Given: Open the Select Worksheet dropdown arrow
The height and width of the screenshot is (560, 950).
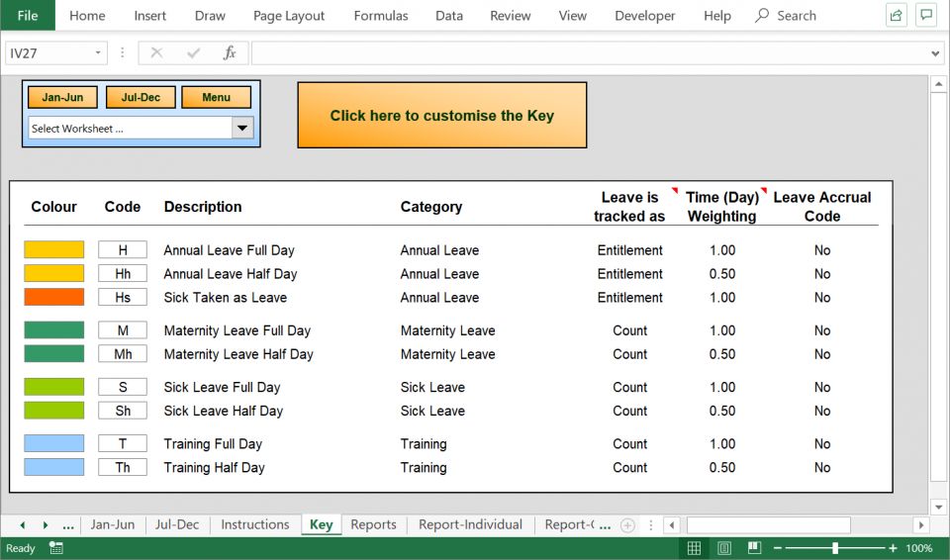Looking at the screenshot, I should (x=242, y=128).
